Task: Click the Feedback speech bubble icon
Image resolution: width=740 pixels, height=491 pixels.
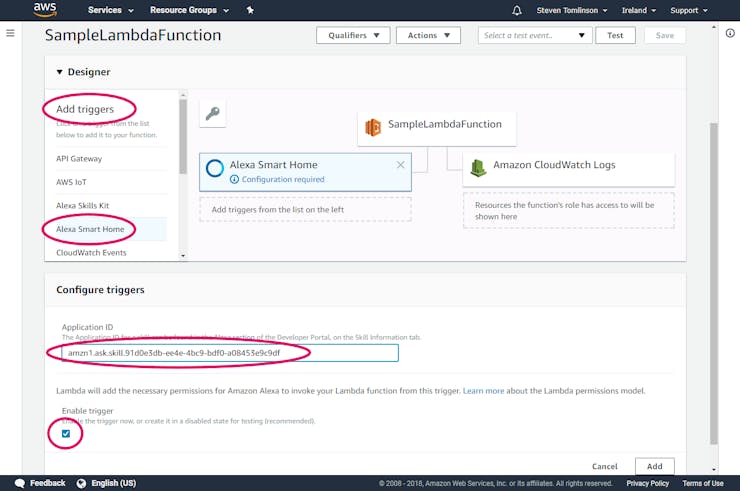Action: (x=20, y=483)
